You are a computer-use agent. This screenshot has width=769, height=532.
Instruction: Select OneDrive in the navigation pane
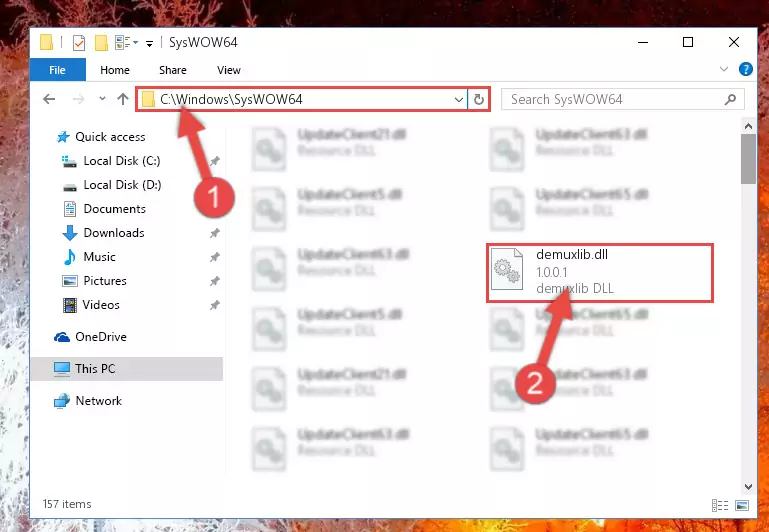click(x=101, y=337)
